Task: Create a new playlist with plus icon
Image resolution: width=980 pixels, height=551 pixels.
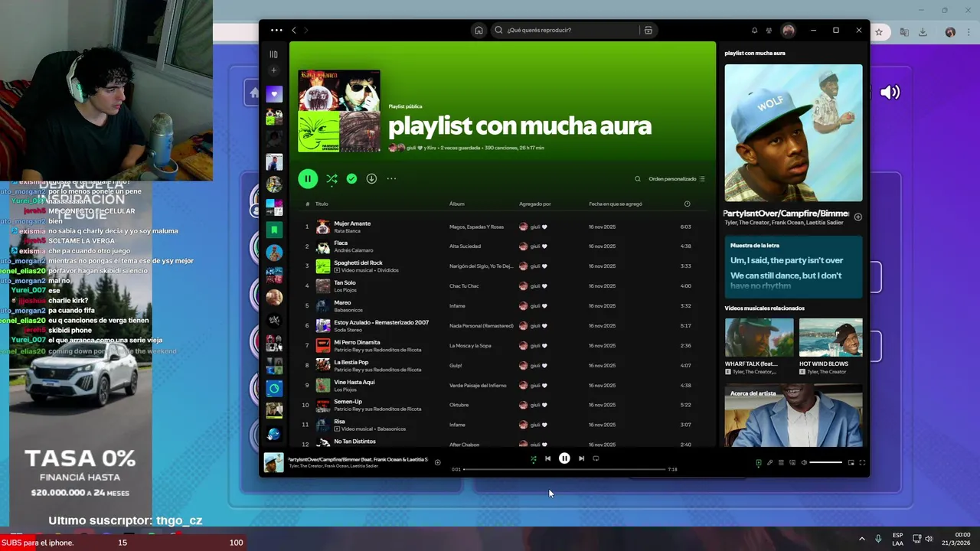Action: click(274, 70)
